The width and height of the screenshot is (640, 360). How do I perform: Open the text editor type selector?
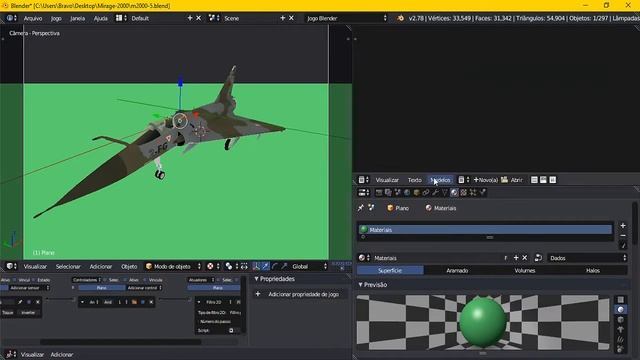pyautogui.click(x=364, y=180)
